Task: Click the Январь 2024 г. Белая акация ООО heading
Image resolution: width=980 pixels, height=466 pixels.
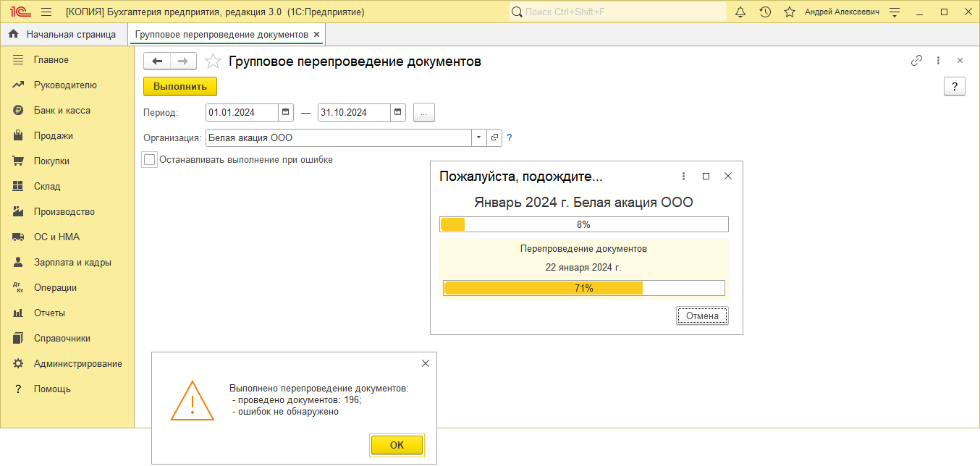Action: point(583,203)
